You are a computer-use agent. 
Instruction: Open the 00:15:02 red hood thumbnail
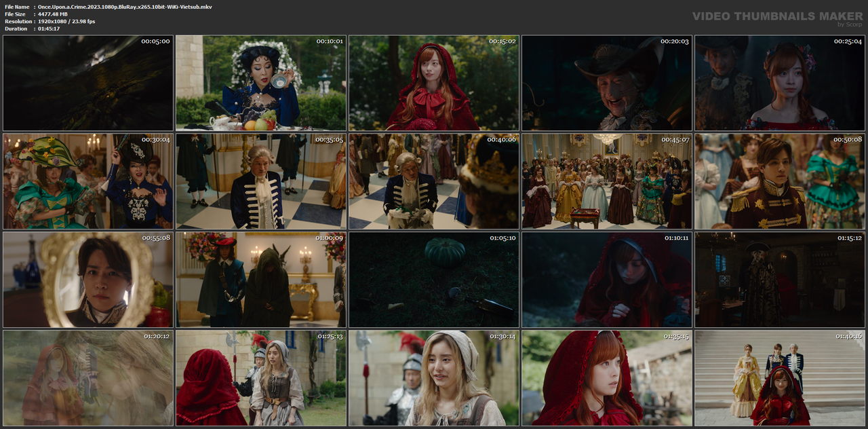coord(434,83)
